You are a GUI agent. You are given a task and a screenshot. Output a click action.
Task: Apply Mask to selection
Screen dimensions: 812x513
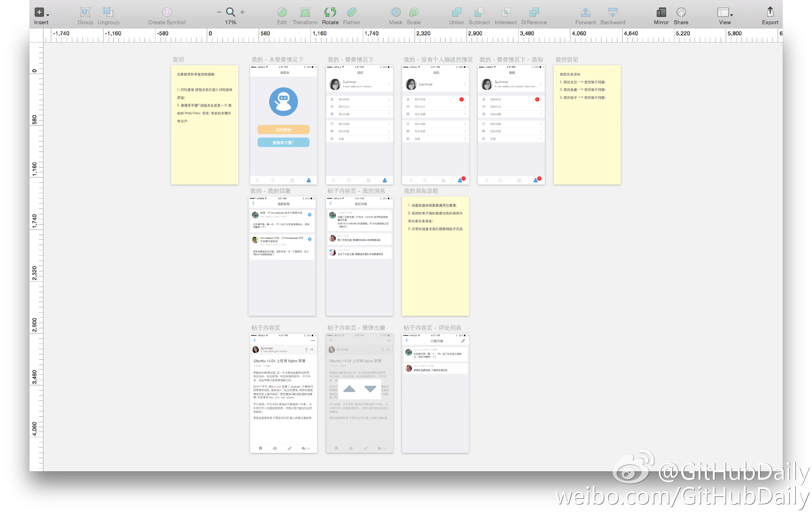coord(395,12)
